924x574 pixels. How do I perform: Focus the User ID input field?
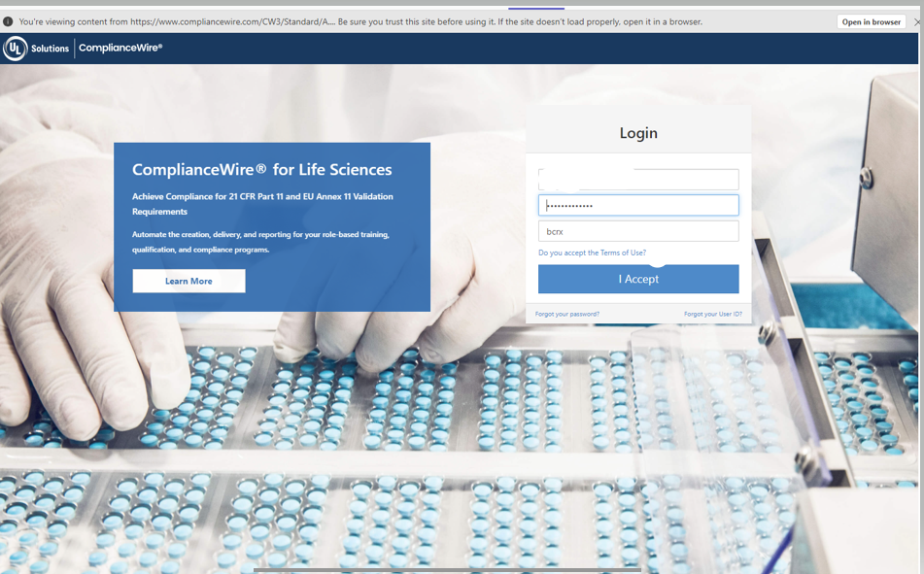pyautogui.click(x=638, y=179)
